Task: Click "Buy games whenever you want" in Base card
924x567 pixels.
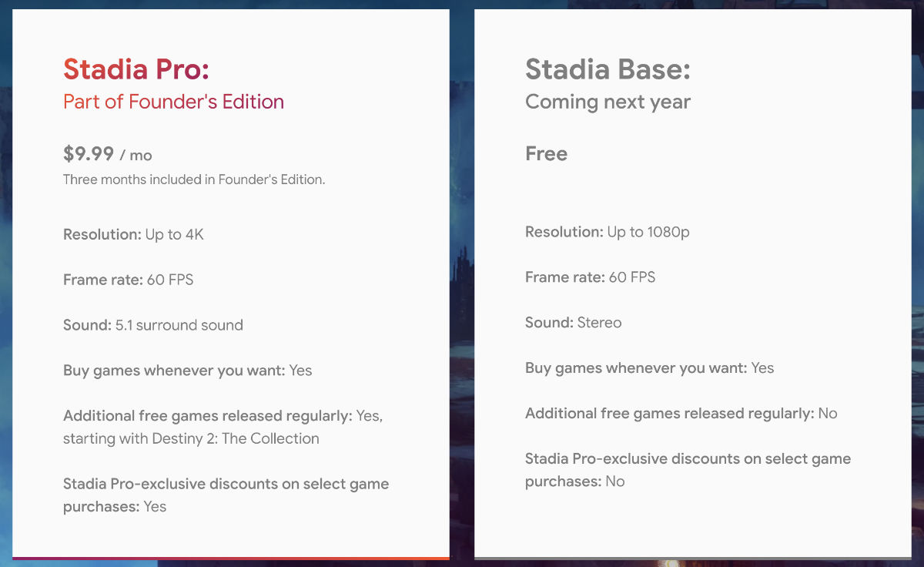Action: pyautogui.click(x=649, y=368)
